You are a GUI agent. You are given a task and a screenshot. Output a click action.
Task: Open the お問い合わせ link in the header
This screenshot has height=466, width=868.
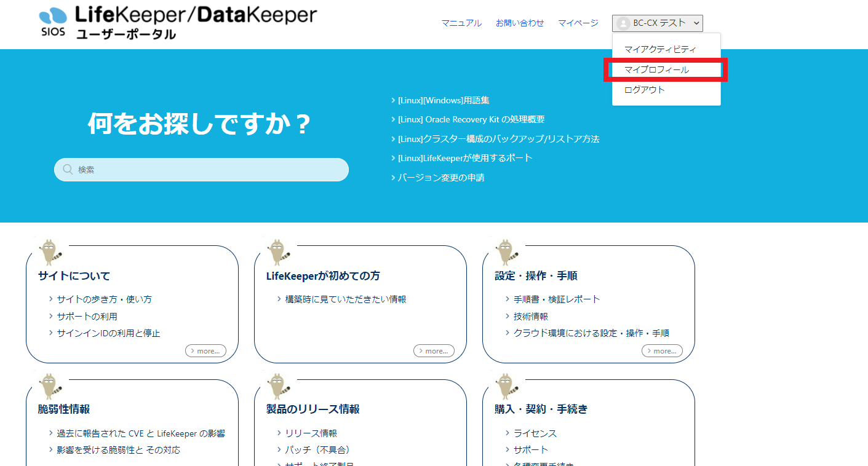tap(520, 23)
